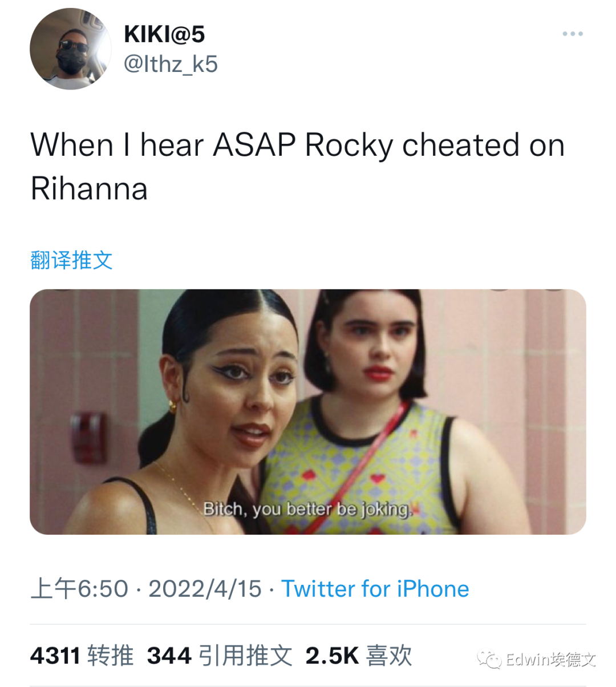Image resolution: width=616 pixels, height=687 pixels.
Task: Click the WeChat logo watermark
Action: point(489,660)
